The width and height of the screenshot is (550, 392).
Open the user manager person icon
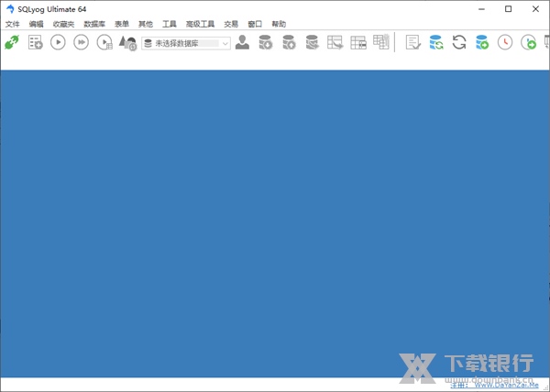[242, 42]
